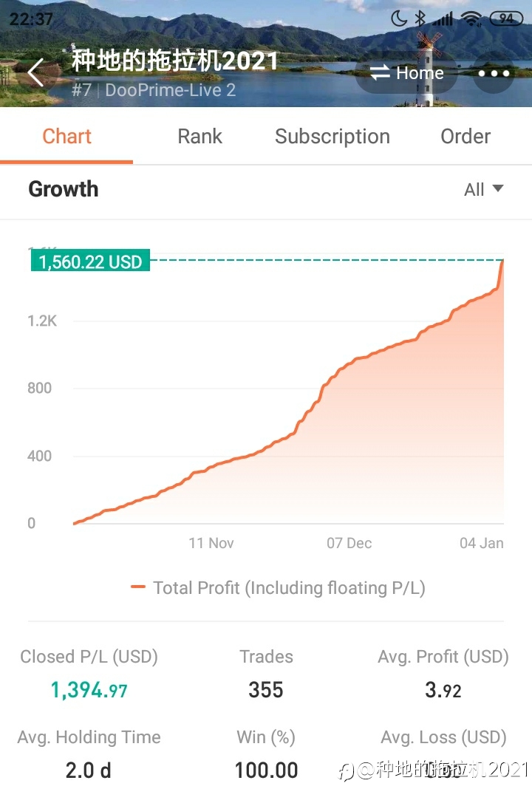Tap the account name 种地的拖拉机2021

tap(174, 61)
